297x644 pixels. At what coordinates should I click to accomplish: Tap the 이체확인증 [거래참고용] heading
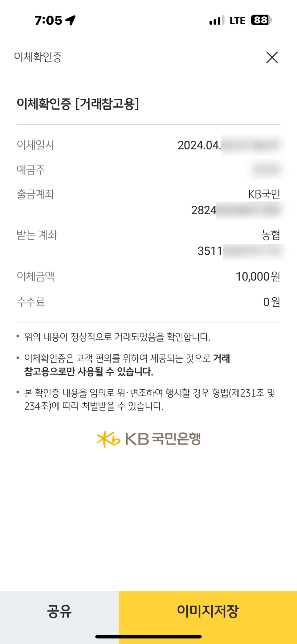click(78, 104)
